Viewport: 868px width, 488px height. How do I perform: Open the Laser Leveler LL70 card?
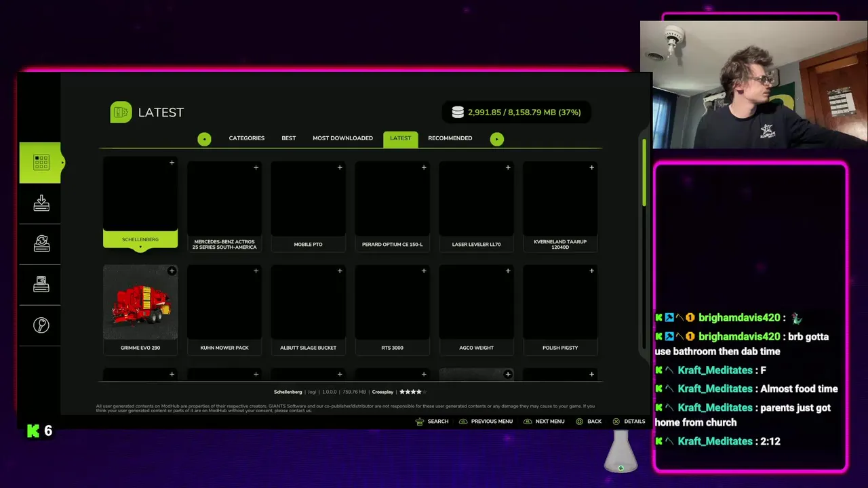[476, 207]
